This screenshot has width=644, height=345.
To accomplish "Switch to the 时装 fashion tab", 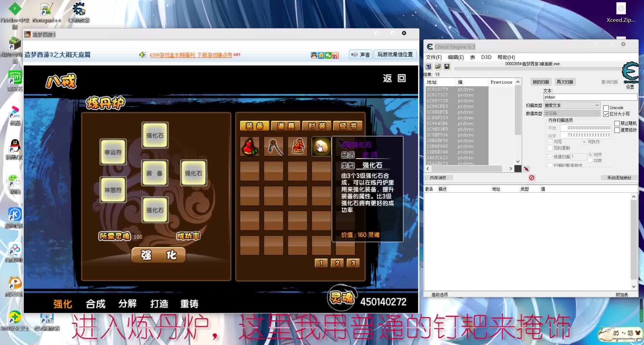I will [x=317, y=126].
